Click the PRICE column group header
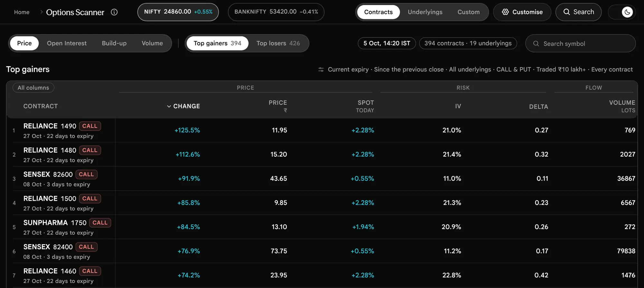This screenshot has width=644, height=288. (245, 88)
